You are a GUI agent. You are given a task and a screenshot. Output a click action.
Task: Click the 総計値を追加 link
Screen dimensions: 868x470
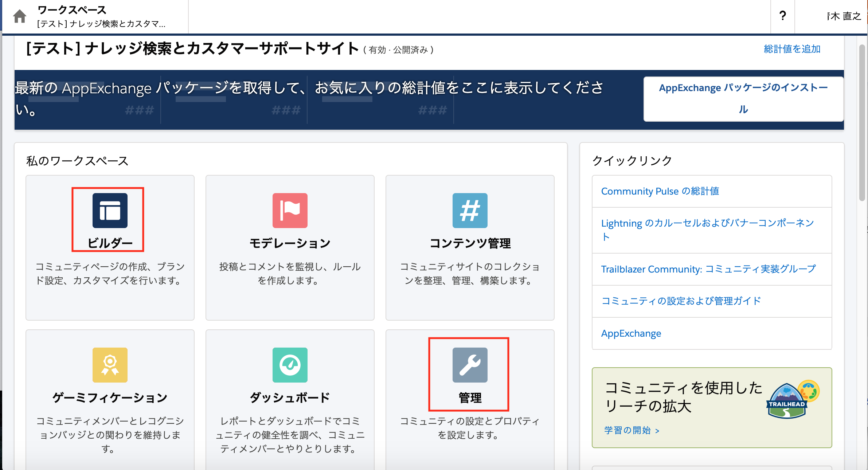792,49
